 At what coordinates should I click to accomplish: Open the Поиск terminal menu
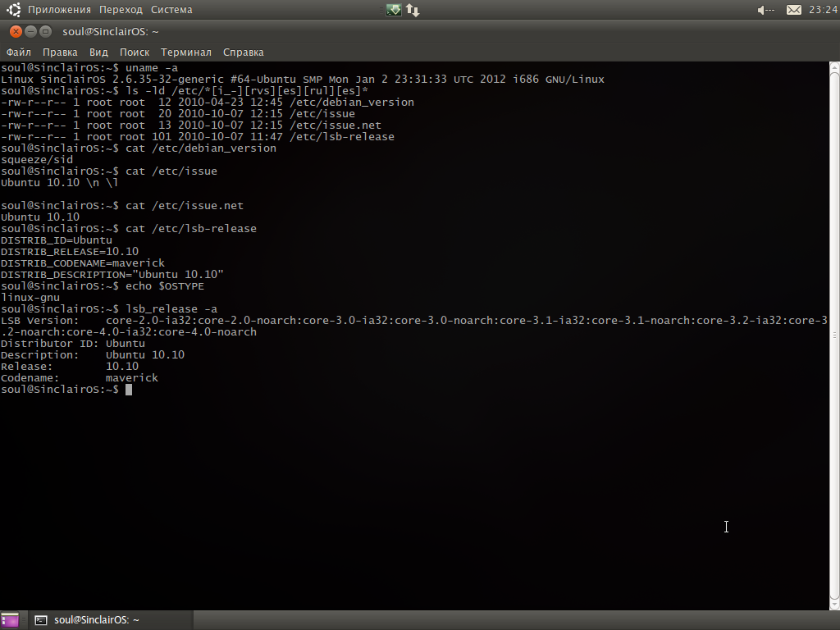[135, 52]
